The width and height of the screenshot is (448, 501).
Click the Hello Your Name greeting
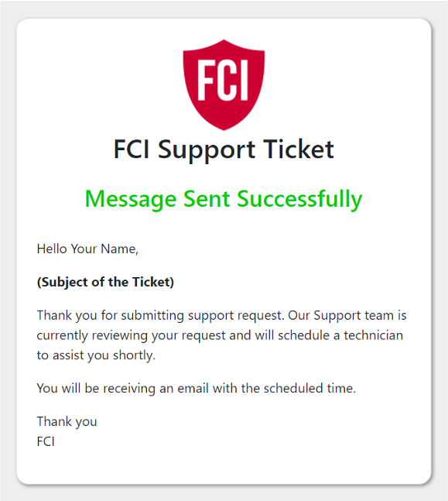coord(87,249)
